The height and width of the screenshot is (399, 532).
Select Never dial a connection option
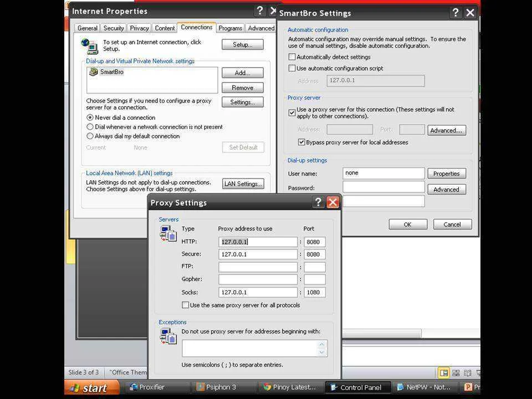(90, 117)
